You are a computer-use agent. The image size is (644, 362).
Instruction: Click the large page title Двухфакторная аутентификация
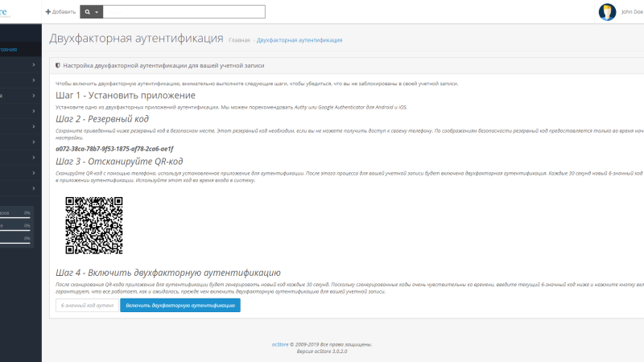click(136, 38)
